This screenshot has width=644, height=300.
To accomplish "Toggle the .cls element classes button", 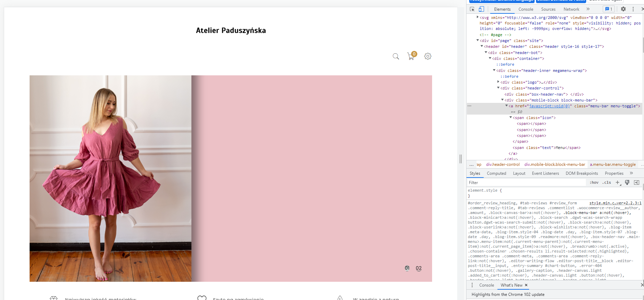I will 607,183.
